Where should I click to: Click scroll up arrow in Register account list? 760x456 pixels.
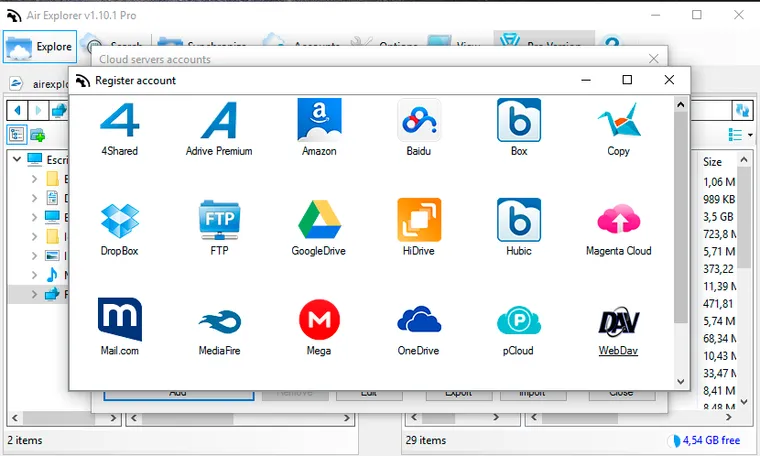tap(681, 104)
